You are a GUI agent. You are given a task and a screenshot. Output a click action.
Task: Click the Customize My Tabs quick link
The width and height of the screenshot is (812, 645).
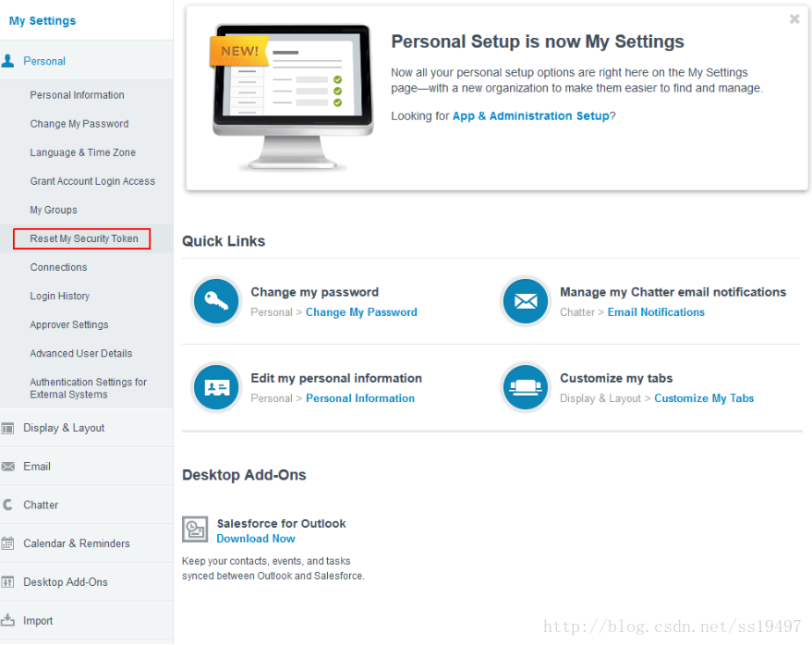click(704, 398)
